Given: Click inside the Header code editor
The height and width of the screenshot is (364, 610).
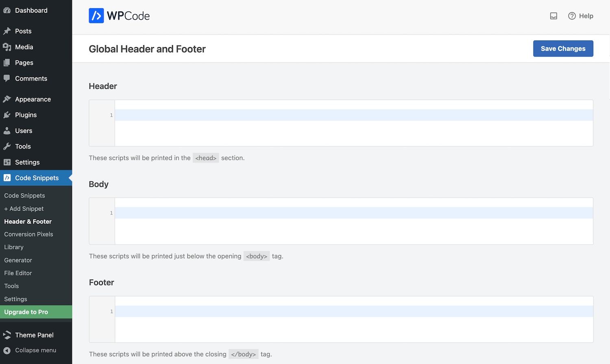Looking at the screenshot, I should tap(354, 123).
